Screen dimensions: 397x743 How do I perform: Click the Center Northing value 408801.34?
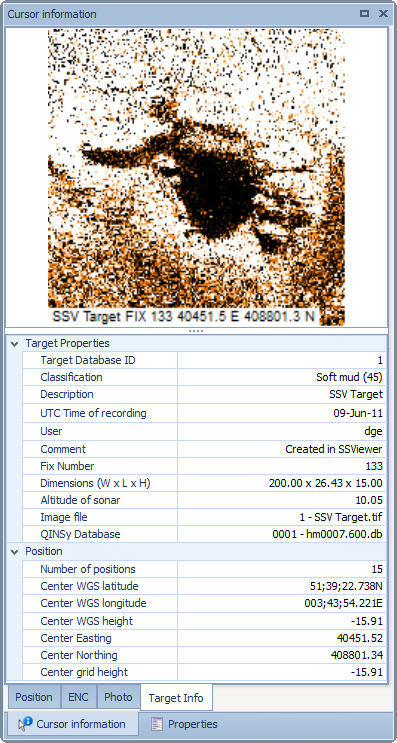click(357, 655)
